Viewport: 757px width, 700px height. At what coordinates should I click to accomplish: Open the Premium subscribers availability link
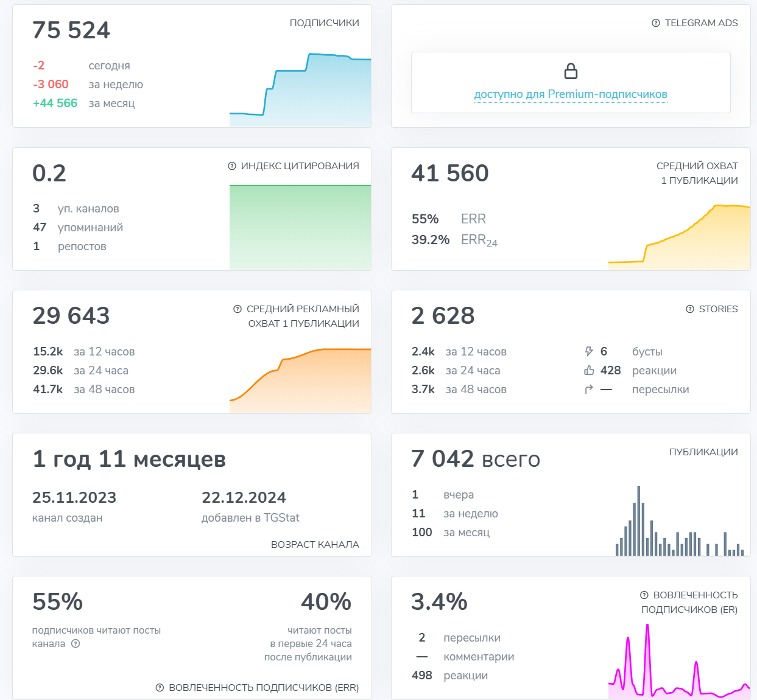coord(571,94)
